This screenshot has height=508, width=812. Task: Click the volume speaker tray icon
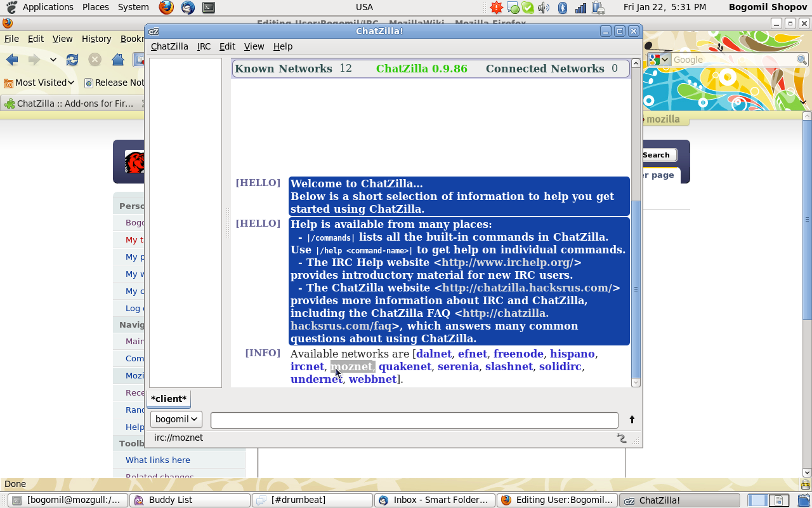[543, 8]
